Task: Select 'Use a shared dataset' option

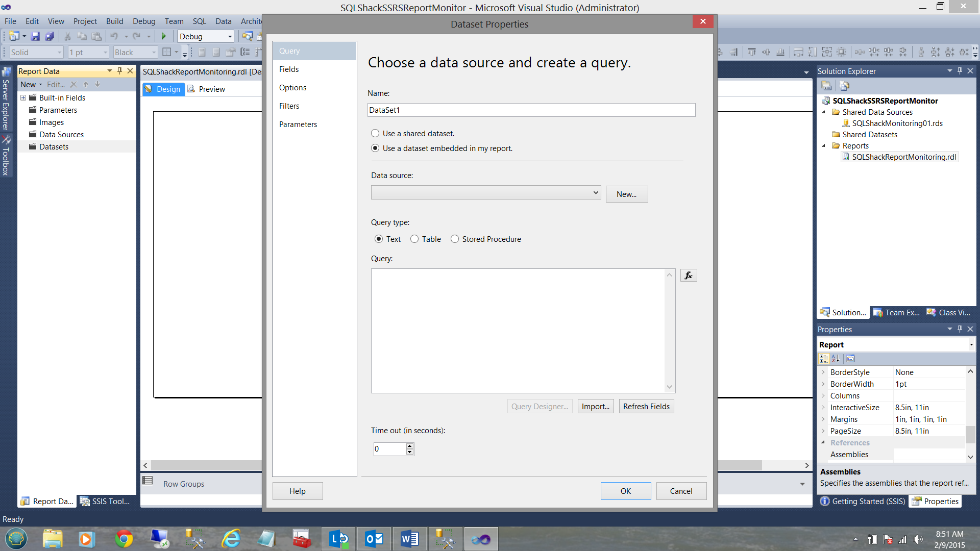Action: 375,133
